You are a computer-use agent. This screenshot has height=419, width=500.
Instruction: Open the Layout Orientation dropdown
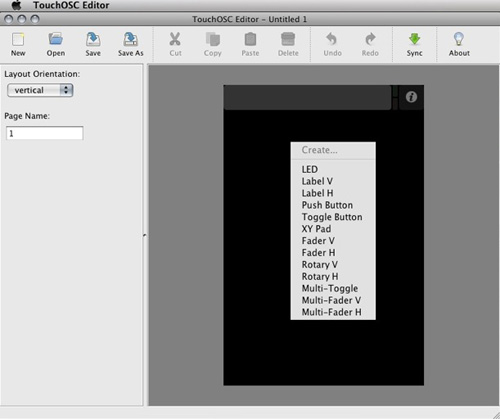(40, 90)
